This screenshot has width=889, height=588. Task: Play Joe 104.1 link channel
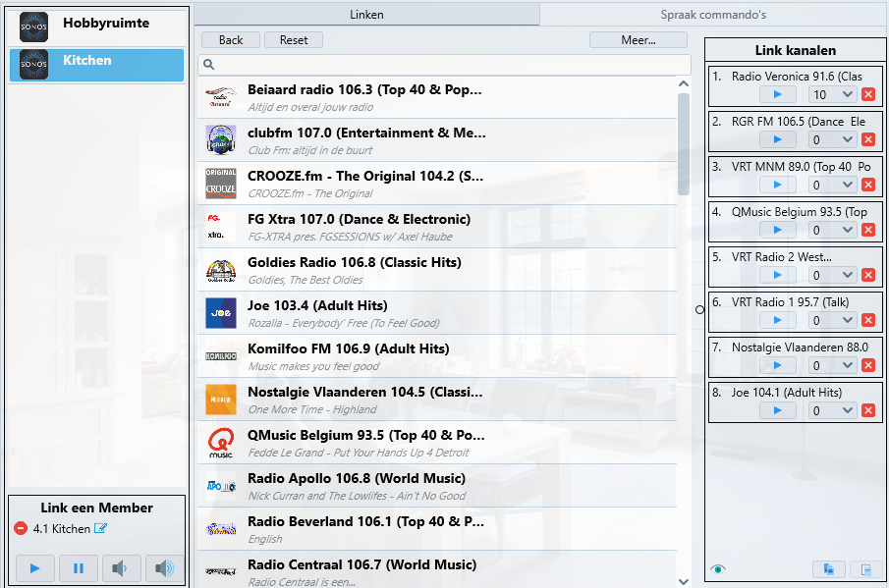point(777,410)
